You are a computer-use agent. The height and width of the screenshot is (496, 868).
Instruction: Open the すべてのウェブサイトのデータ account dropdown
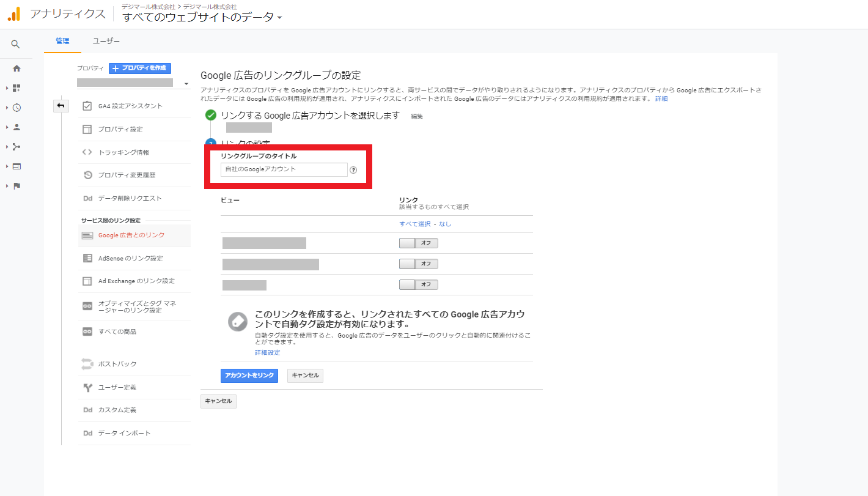(x=202, y=17)
